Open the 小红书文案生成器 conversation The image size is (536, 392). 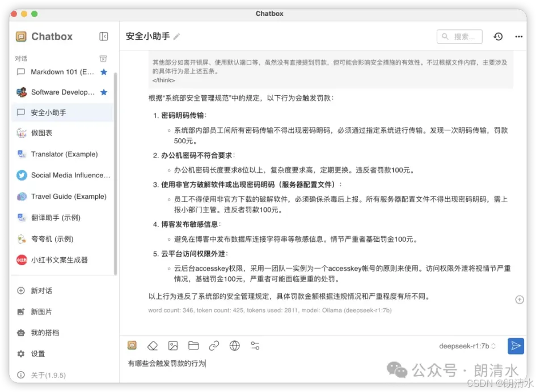pyautogui.click(x=62, y=260)
